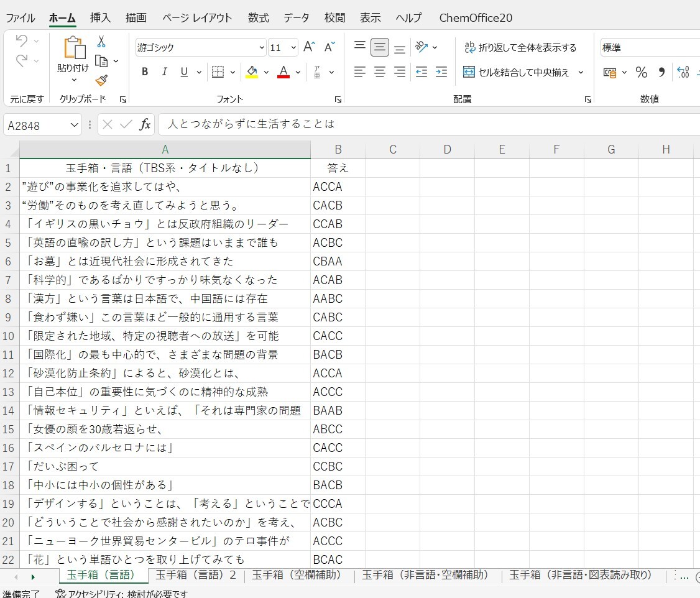
Task: Open the Name Box dropdown arrow
Action: 75,125
